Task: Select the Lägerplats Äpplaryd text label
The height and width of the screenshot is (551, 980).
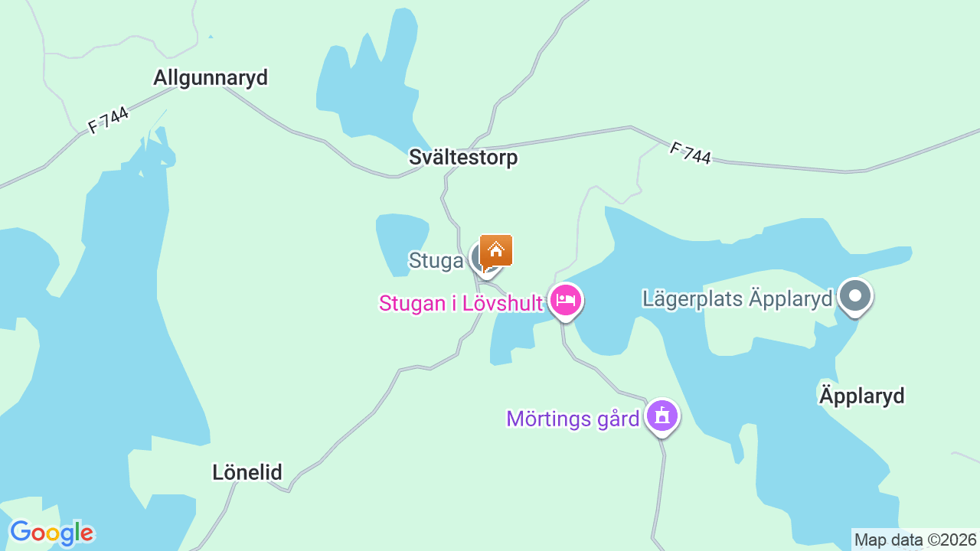Action: point(737,298)
